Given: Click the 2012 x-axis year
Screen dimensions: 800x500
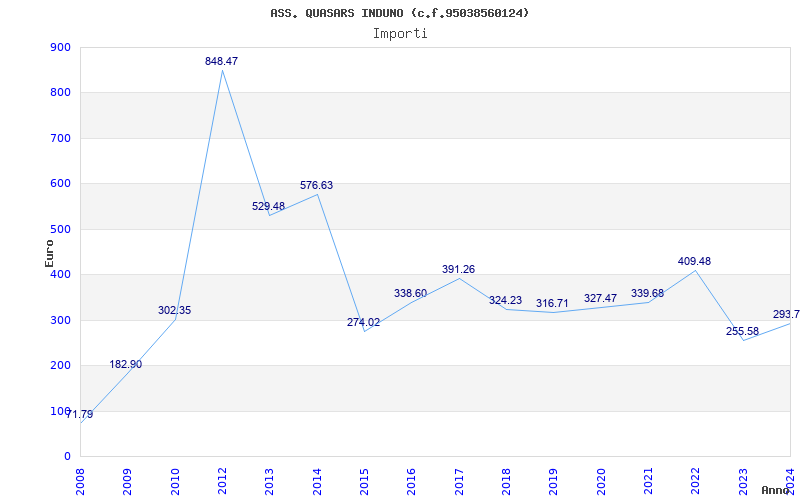Looking at the screenshot, I should click(x=222, y=481).
